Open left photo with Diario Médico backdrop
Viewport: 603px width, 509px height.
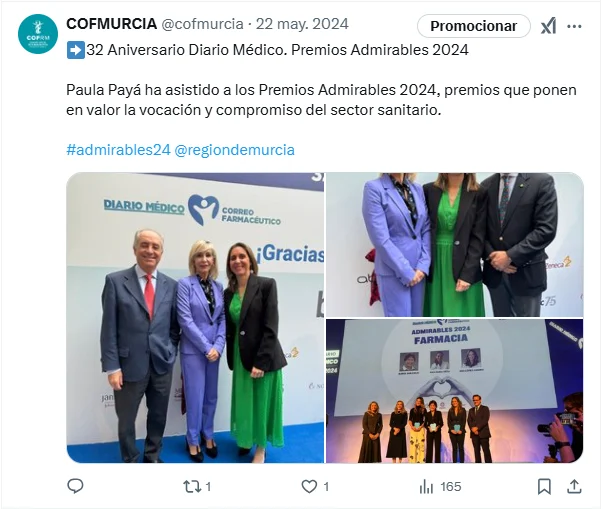pyautogui.click(x=195, y=318)
